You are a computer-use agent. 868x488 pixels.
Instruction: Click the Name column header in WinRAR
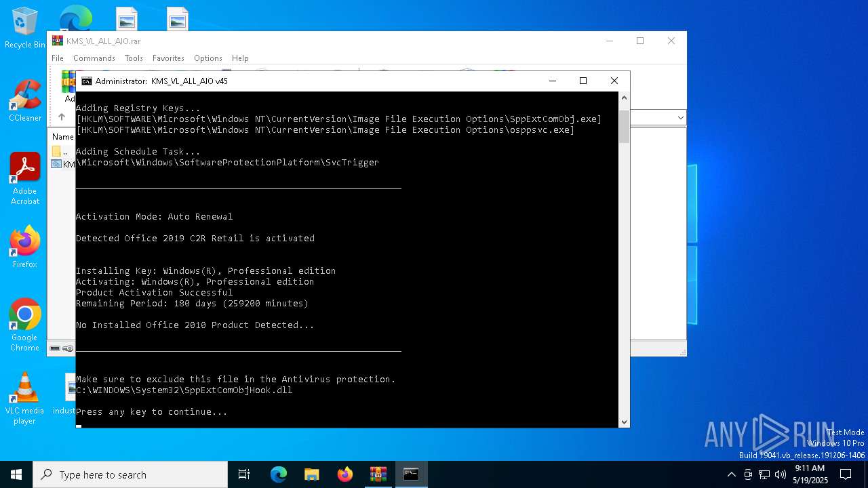(x=63, y=137)
